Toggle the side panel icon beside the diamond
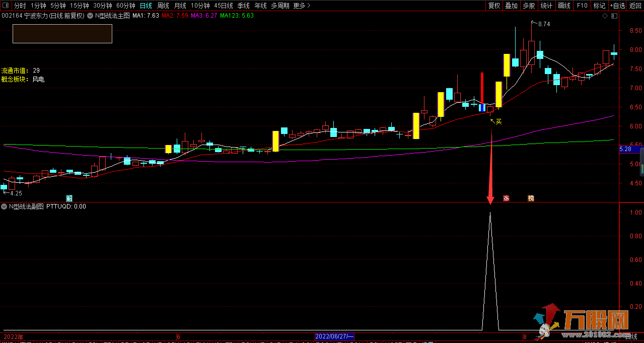The height and width of the screenshot is (343, 644). pyautogui.click(x=614, y=16)
